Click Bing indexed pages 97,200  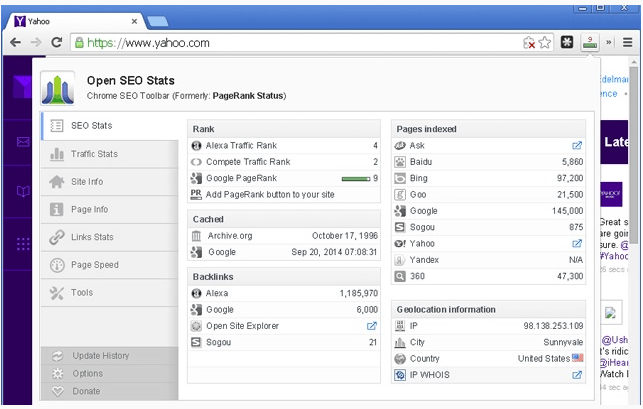pyautogui.click(x=570, y=178)
